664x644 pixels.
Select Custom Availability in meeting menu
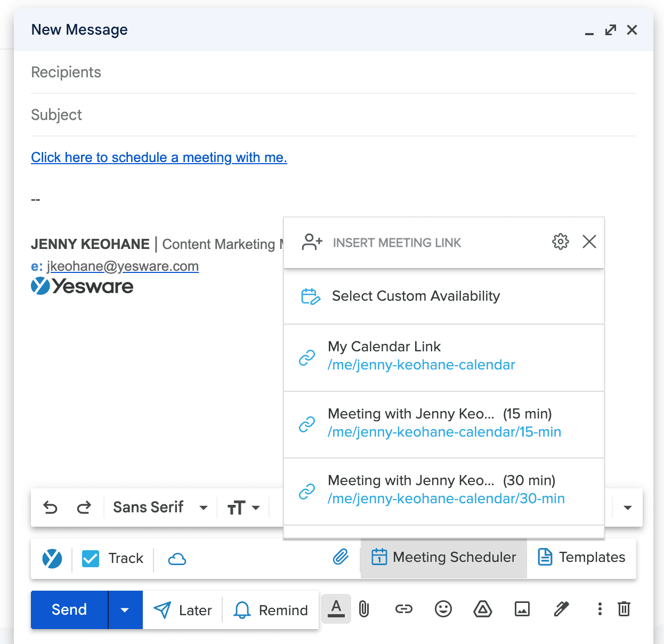click(x=416, y=296)
